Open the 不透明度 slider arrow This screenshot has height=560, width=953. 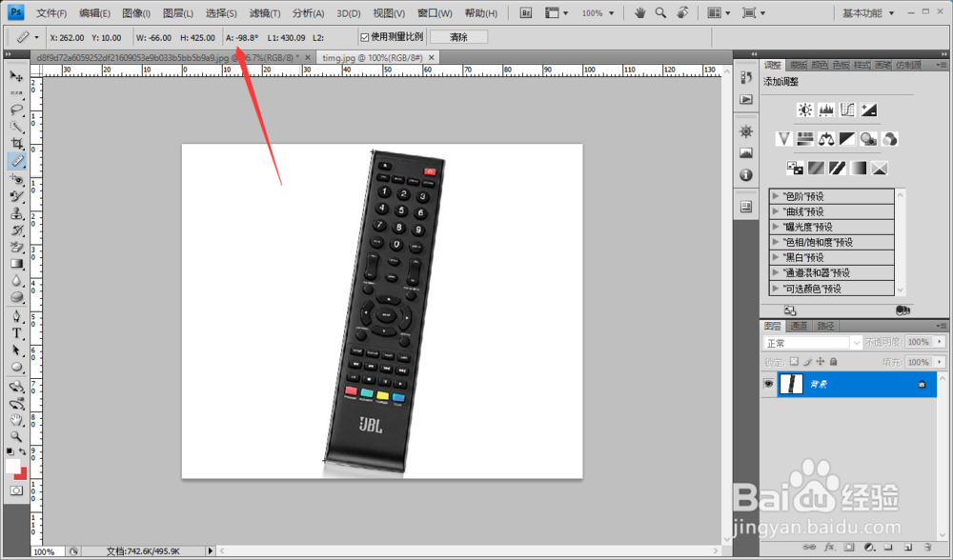click(940, 342)
